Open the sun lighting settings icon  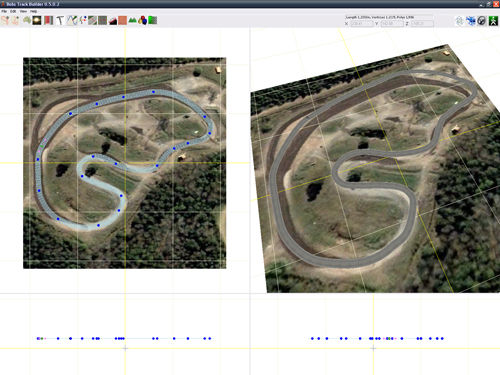(37, 20)
